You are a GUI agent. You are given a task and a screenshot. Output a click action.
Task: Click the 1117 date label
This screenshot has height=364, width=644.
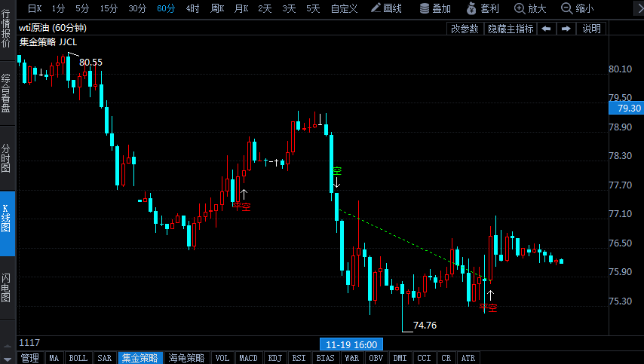[x=29, y=343]
